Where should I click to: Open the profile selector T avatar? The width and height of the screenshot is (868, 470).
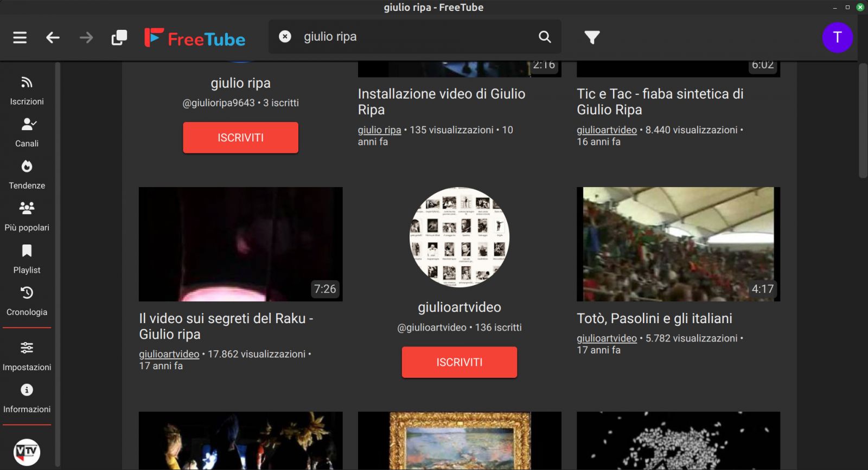(837, 37)
